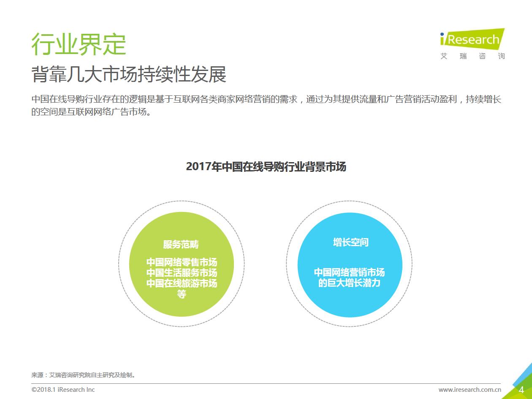The height and width of the screenshot is (399, 532).
Task: Click the 增长空间 heading in blue circle
Action: [x=350, y=242]
